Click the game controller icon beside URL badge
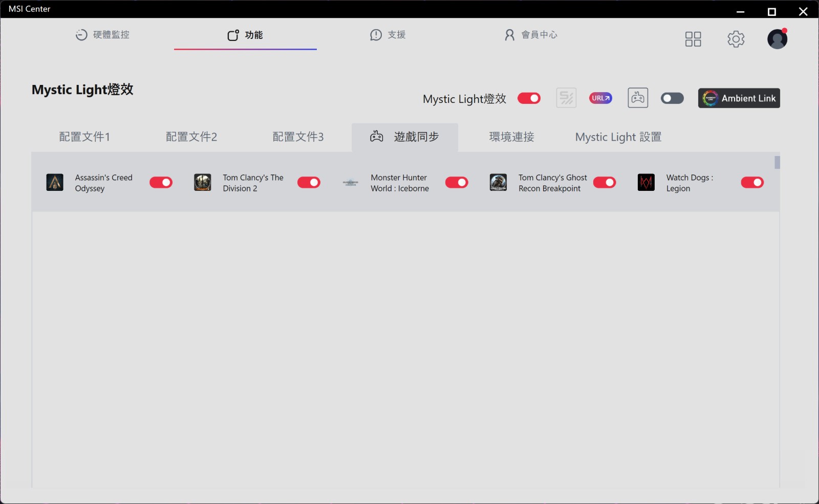Screen dimensions: 819x504 638,98
